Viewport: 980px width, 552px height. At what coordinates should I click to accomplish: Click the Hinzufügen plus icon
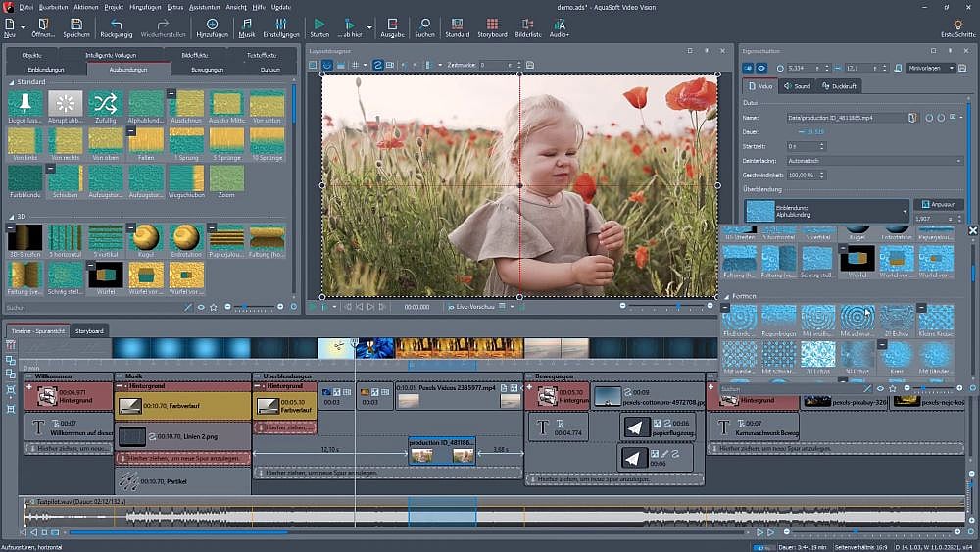[212, 24]
